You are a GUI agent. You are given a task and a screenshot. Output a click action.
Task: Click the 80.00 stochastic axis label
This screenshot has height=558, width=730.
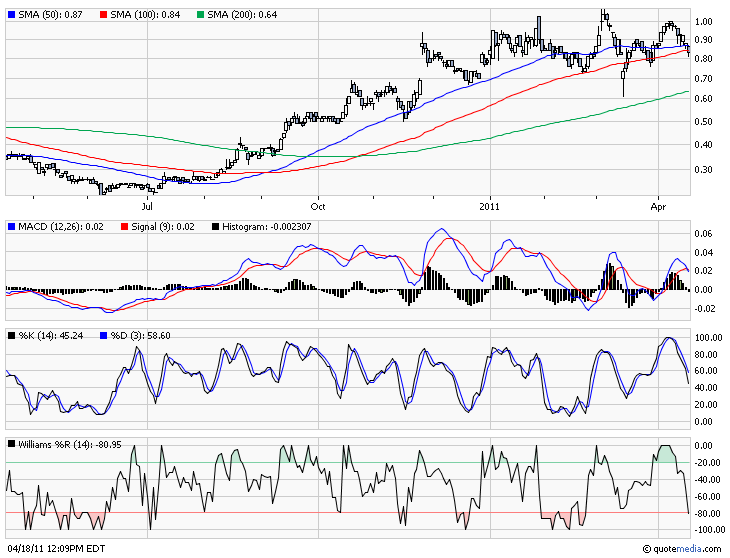point(706,355)
